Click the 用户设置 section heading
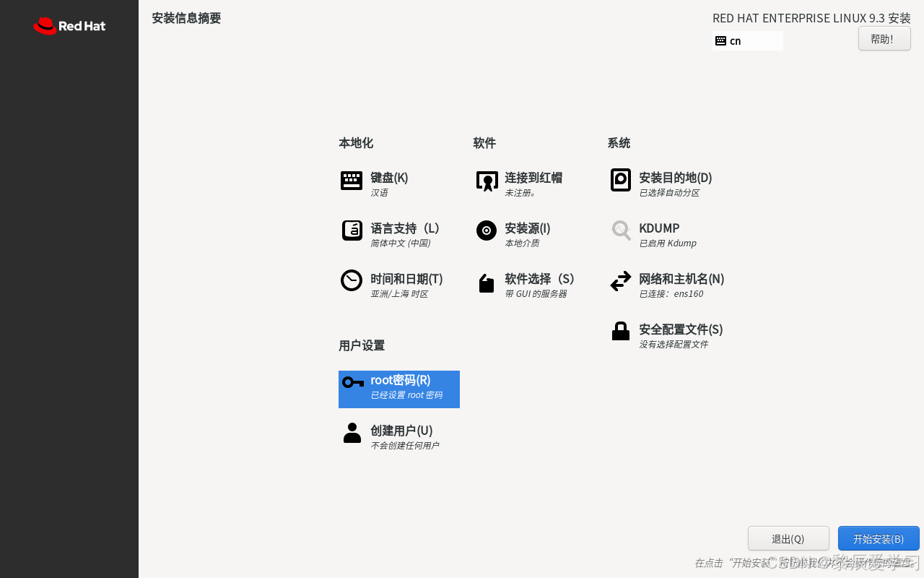This screenshot has height=578, width=924. [x=362, y=345]
